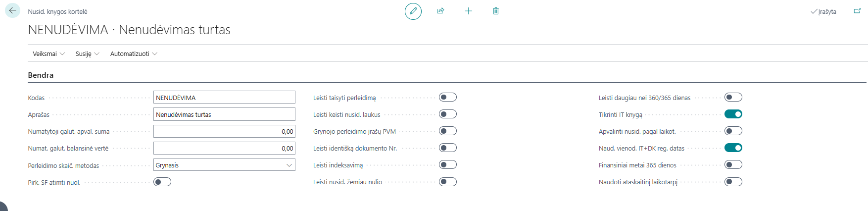This screenshot has width=868, height=211.
Task: Click the pencil edit icon
Action: (413, 11)
